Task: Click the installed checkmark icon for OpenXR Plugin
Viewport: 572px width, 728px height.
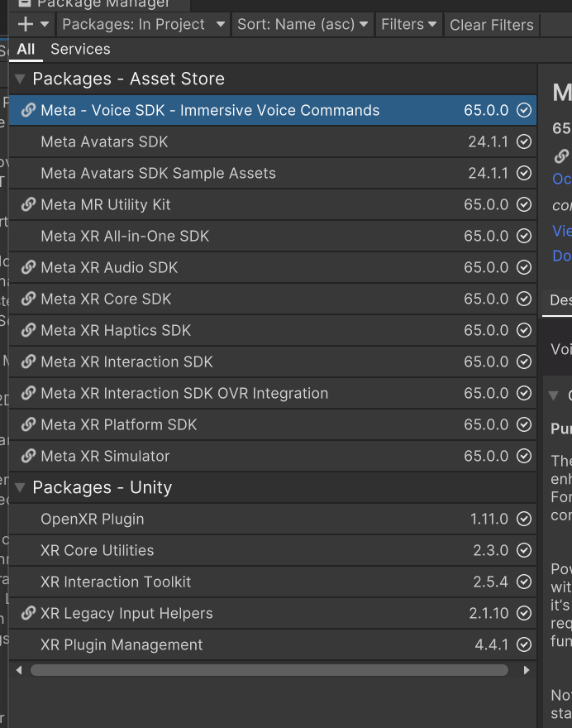Action: [x=524, y=519]
